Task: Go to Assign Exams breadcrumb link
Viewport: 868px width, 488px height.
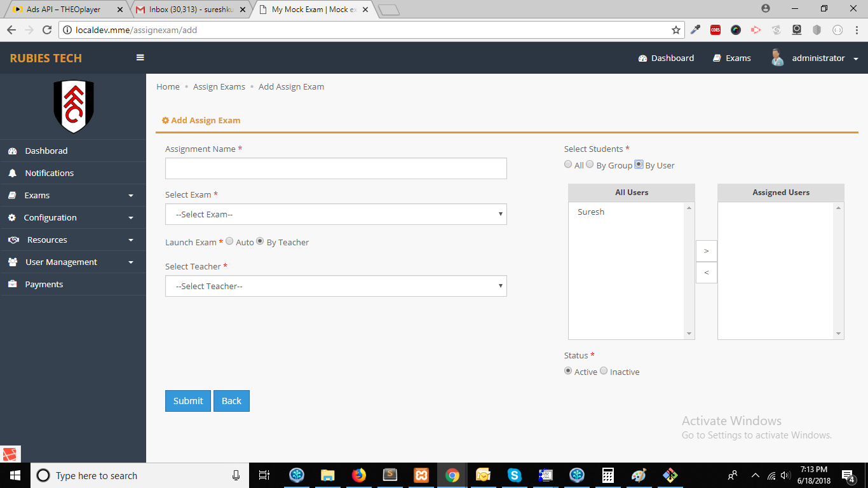Action: coord(219,86)
